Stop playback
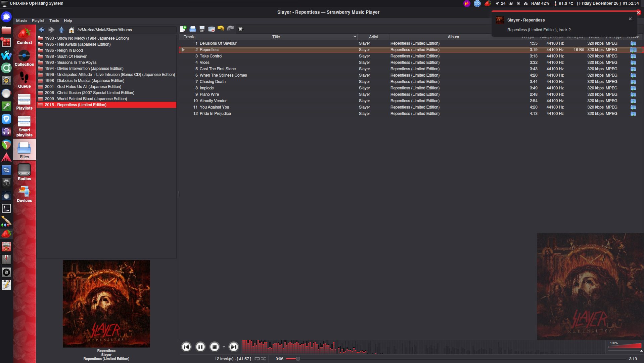This screenshot has height=363, width=644. click(x=215, y=347)
